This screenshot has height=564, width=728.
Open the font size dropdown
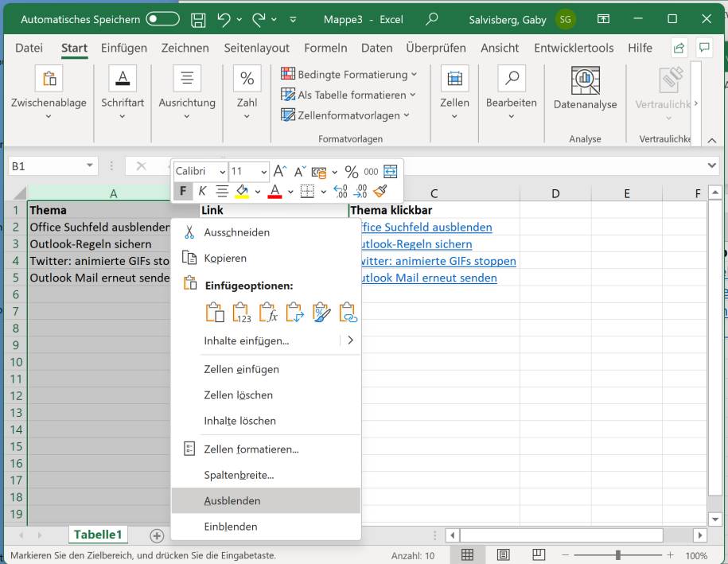pos(263,171)
